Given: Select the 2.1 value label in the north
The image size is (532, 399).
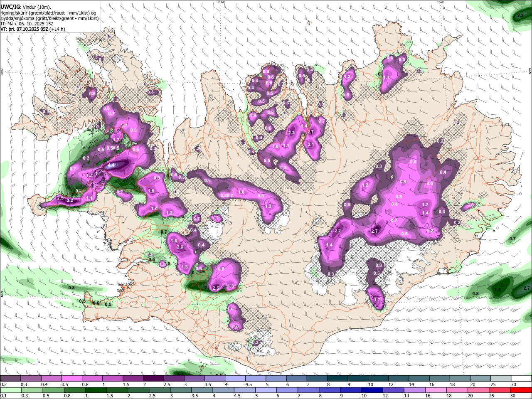Looking at the screenshot, I should coord(310,144).
